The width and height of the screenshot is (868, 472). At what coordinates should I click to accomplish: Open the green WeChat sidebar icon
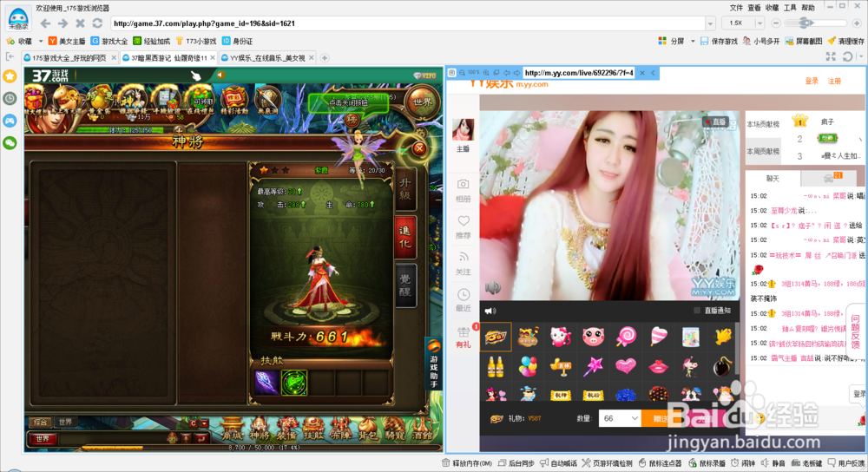pos(10,143)
